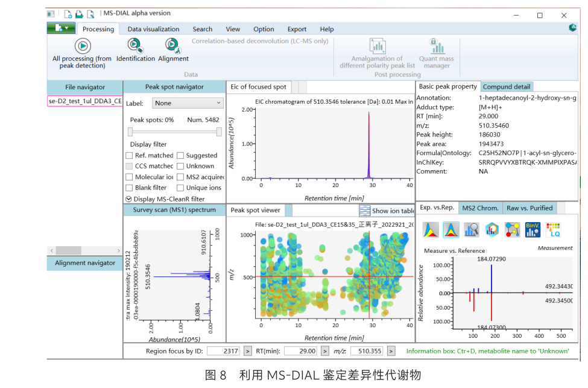This screenshot has width=588, height=388.
Task: Open the Search menu
Action: [203, 29]
